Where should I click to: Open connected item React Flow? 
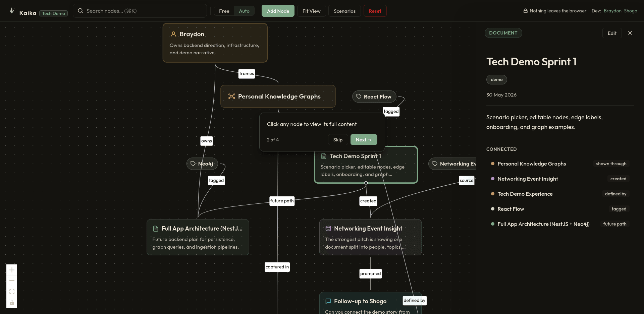560,209
